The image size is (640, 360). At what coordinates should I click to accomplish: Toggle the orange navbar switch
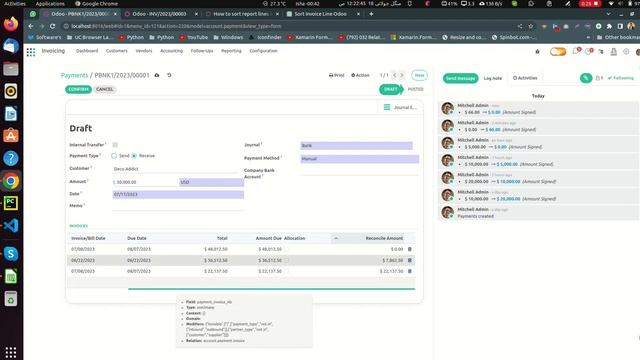point(558,51)
